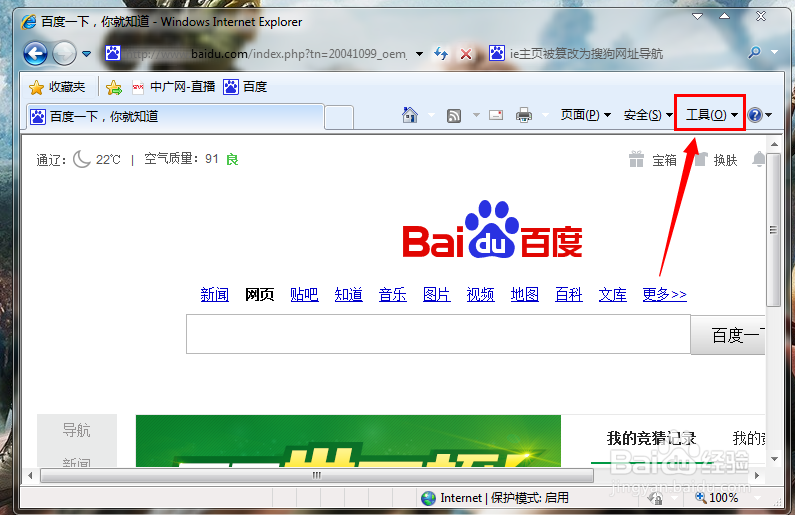
Task: Click the red Stop loading icon
Action: click(x=466, y=54)
